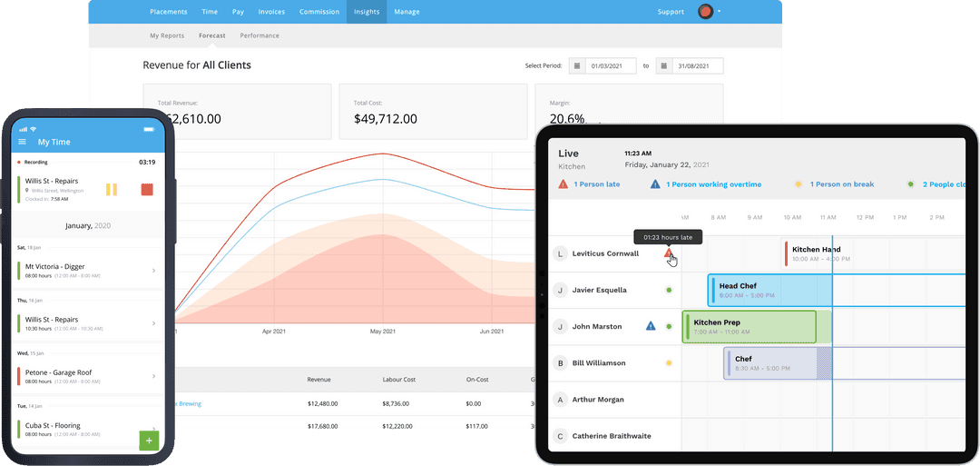
Task: Click the late warning icon for Leviticus Cornwall
Action: point(669,254)
